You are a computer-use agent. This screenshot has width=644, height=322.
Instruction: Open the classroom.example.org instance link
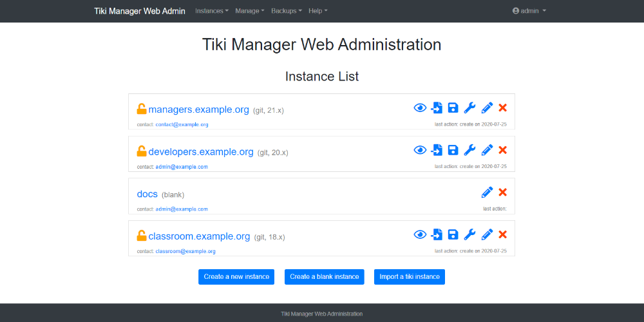(x=199, y=236)
